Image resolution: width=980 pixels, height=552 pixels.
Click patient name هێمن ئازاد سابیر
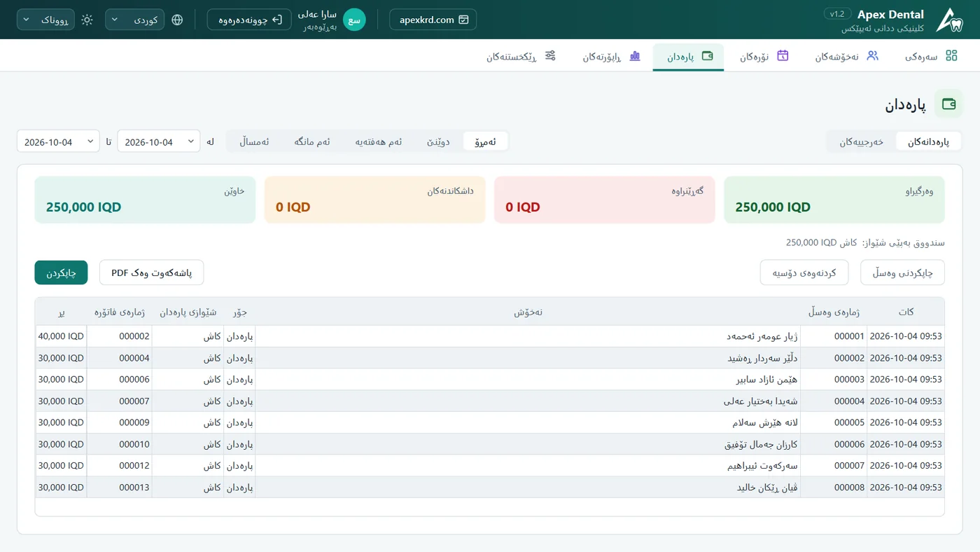(x=766, y=380)
